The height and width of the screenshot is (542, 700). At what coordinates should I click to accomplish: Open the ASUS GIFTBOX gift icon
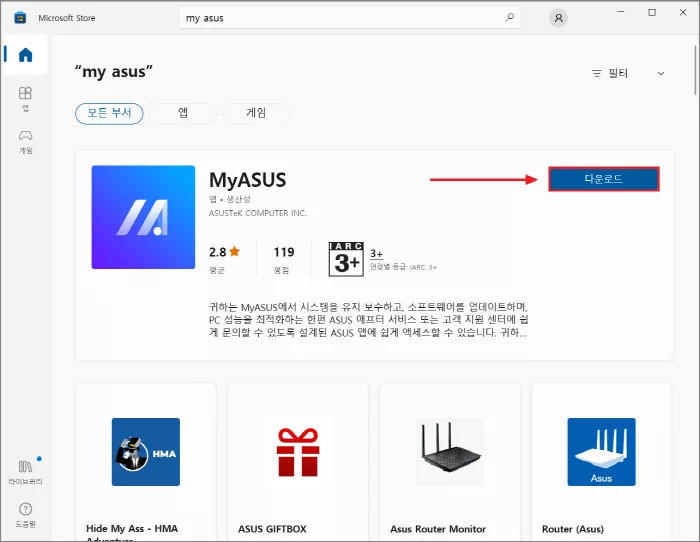click(298, 452)
